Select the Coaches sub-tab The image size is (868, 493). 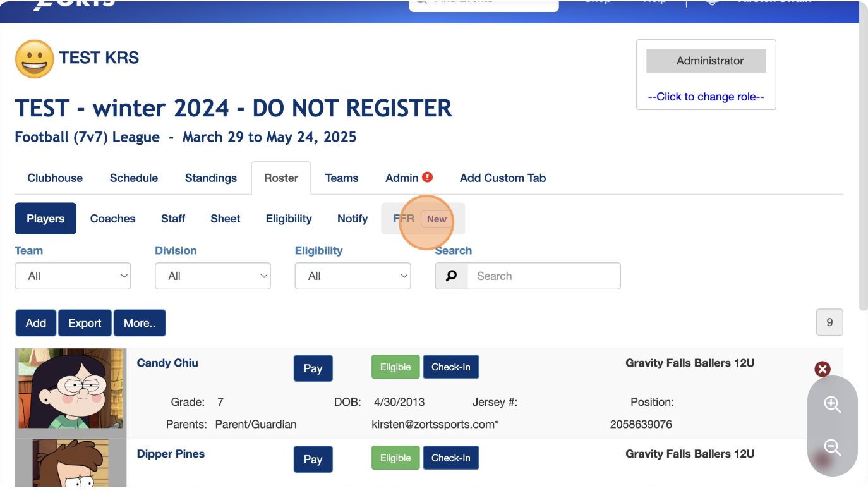pos(113,219)
